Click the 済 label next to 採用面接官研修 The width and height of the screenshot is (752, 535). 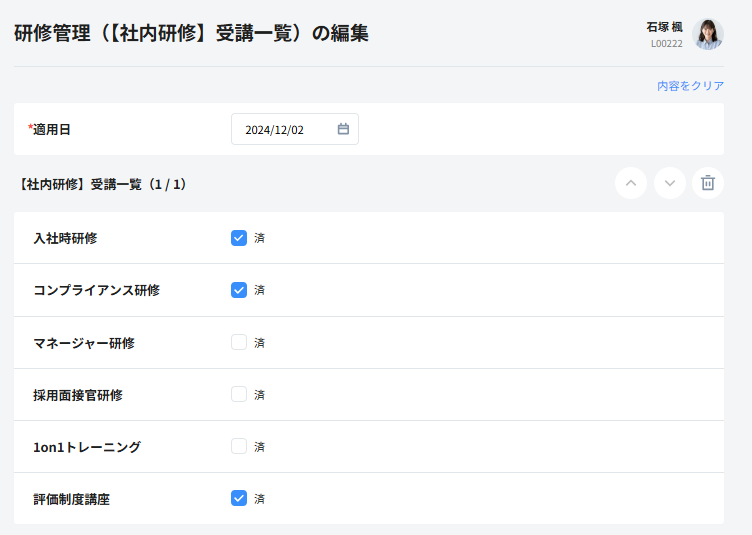259,395
